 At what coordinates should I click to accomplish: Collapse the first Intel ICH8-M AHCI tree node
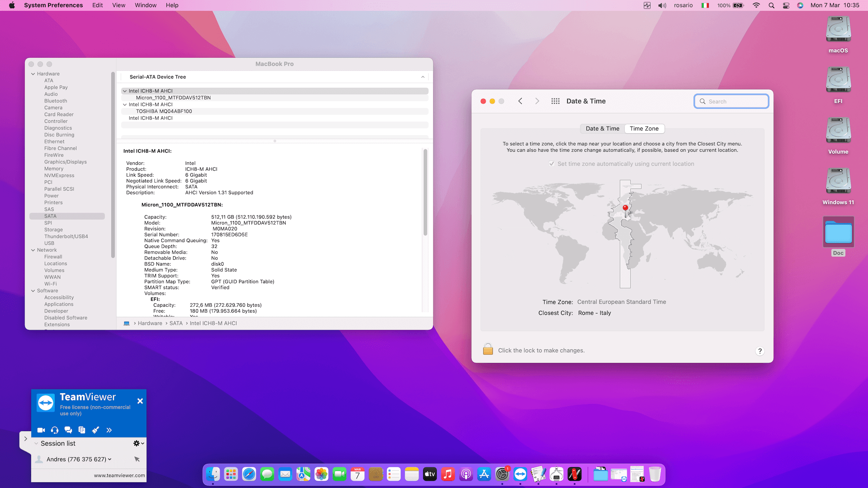pyautogui.click(x=125, y=91)
